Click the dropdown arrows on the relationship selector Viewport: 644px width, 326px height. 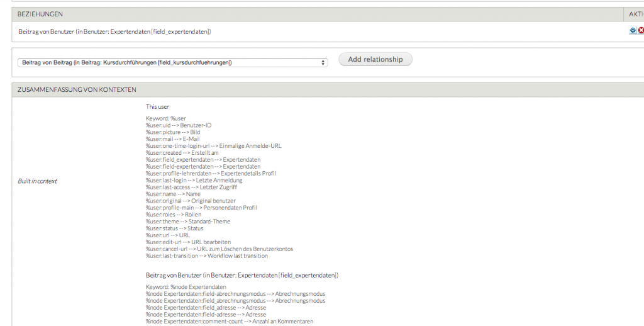323,62
